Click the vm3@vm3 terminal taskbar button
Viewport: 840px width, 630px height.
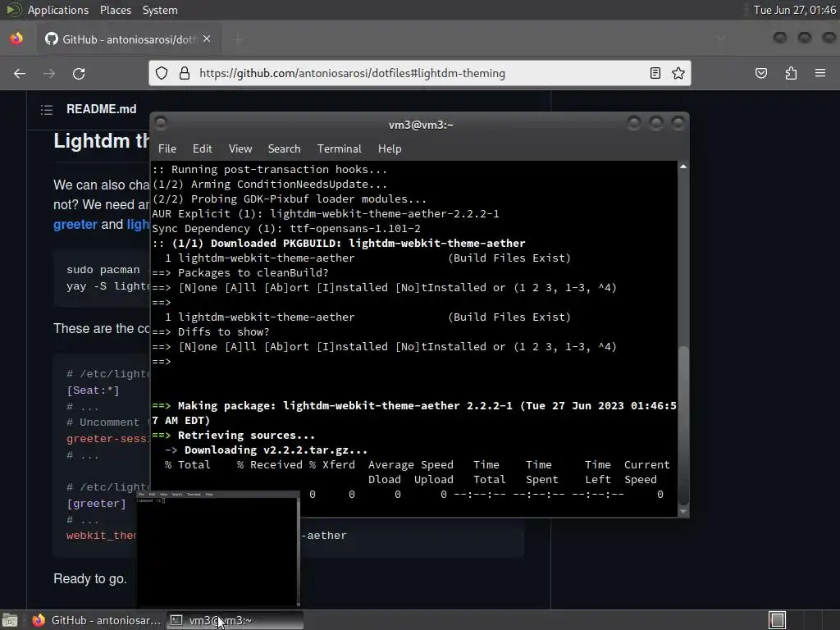click(235, 620)
